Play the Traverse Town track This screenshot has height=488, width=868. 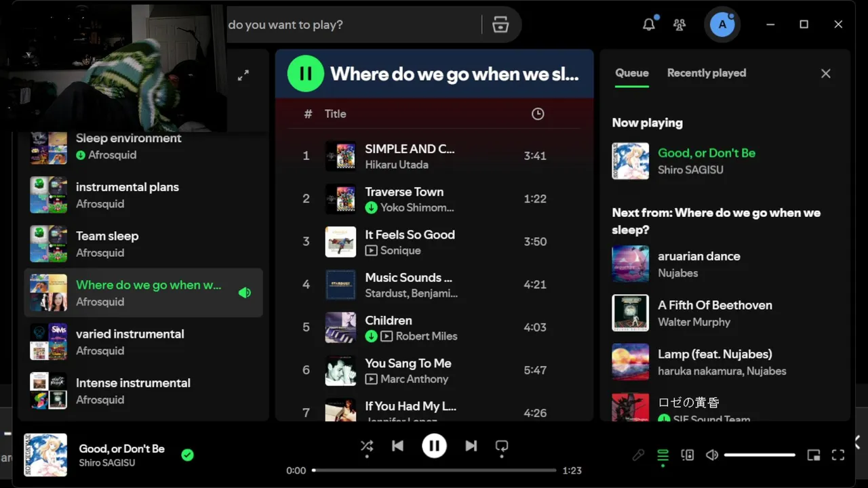434,199
